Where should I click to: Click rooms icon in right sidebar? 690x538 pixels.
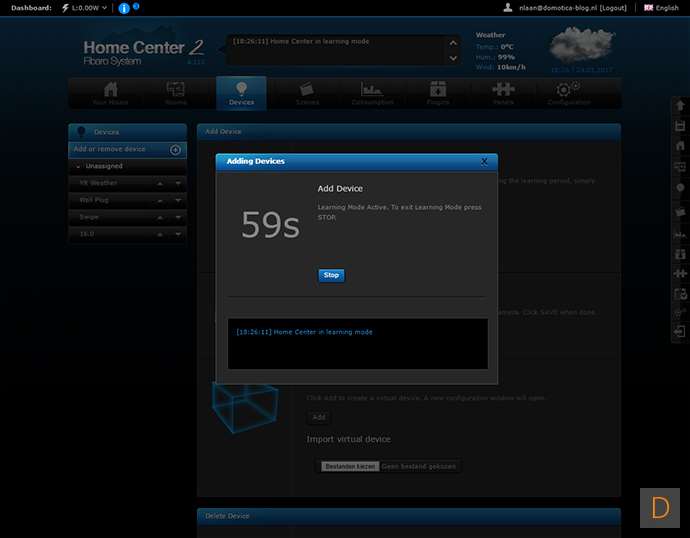[680, 167]
